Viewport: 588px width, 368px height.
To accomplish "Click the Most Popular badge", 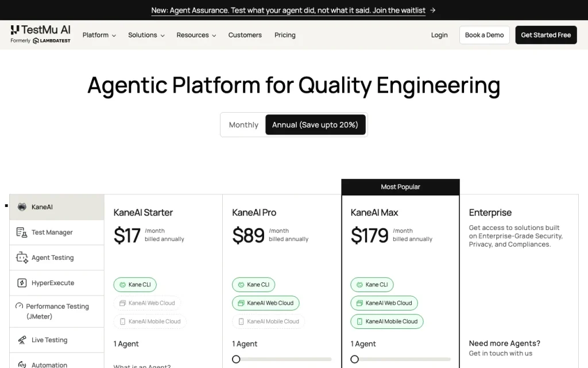I will [x=400, y=187].
